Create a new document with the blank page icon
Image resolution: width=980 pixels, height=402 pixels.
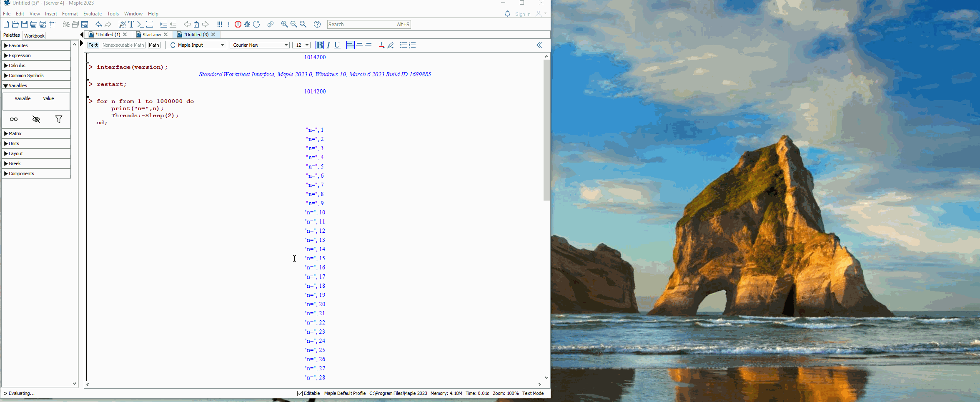[6, 24]
